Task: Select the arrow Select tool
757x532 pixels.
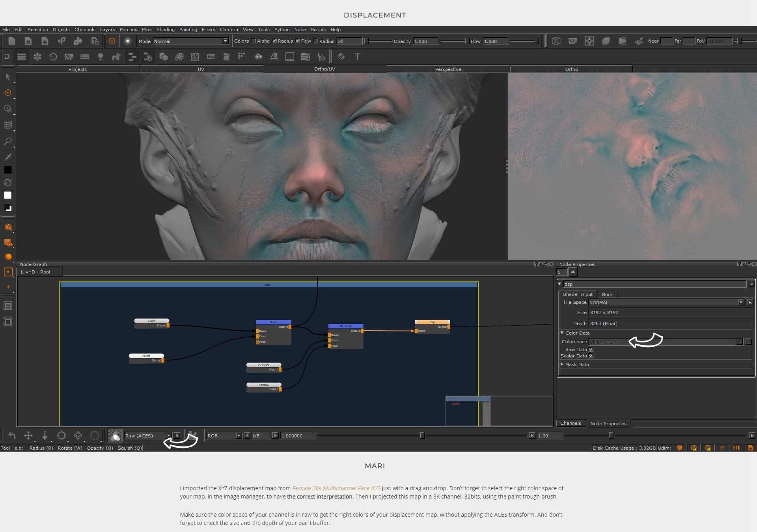Action: coord(7,77)
